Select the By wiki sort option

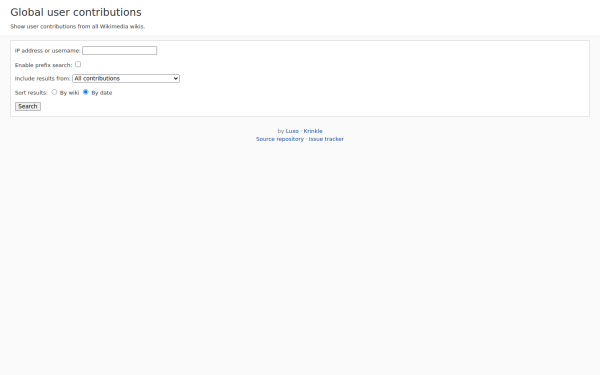coord(54,92)
